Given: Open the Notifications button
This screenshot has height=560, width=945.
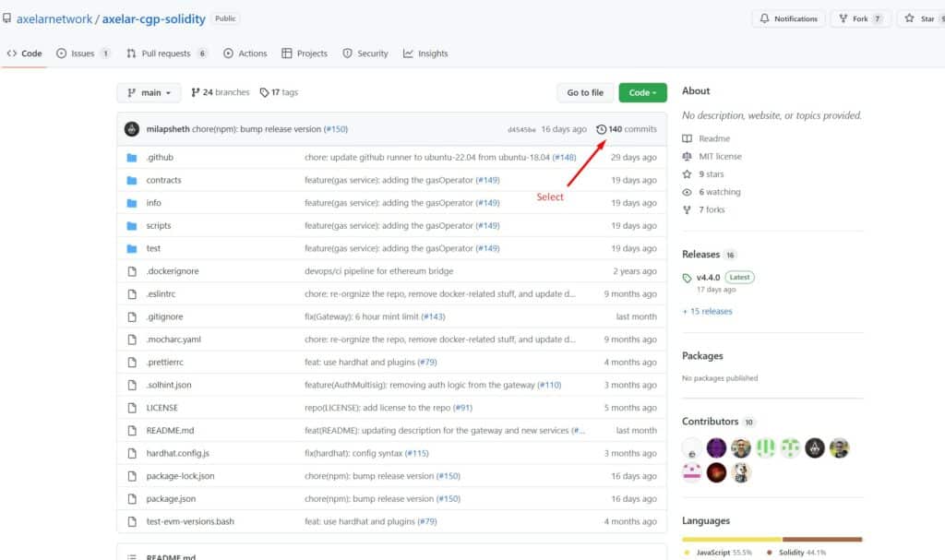Looking at the screenshot, I should (787, 18).
